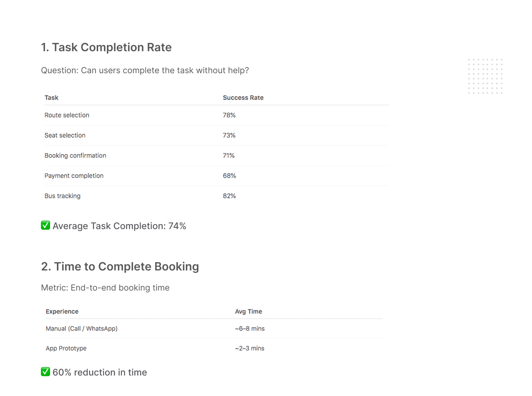Select the "Route selection" task cell

(x=67, y=115)
